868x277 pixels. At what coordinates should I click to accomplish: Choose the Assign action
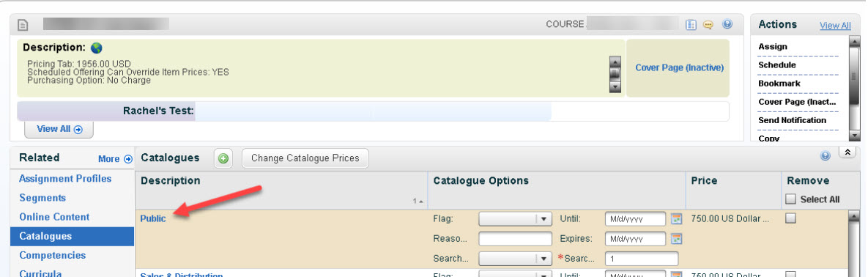[x=773, y=47]
